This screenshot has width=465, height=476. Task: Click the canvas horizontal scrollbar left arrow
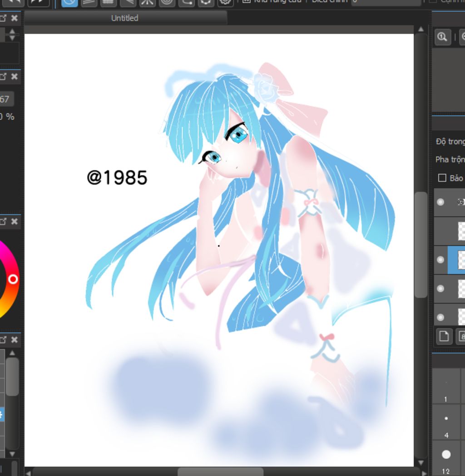click(28, 473)
